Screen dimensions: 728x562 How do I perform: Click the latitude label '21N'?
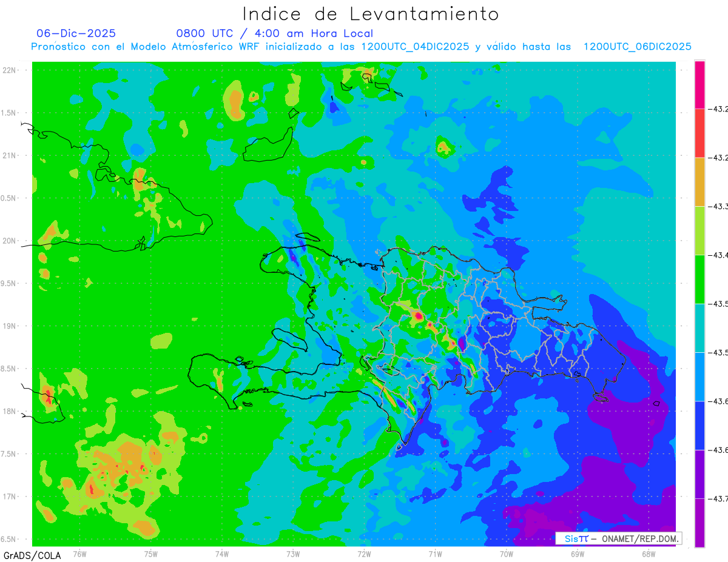[10, 156]
